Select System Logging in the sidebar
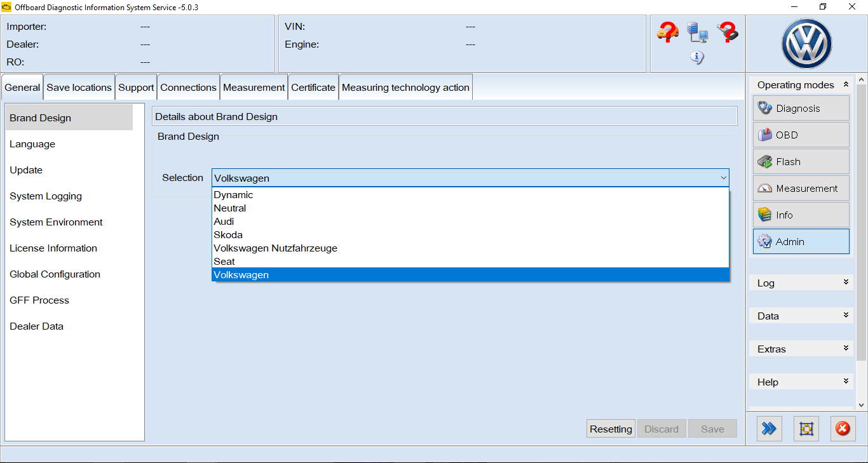This screenshot has width=868, height=463. click(x=69, y=196)
